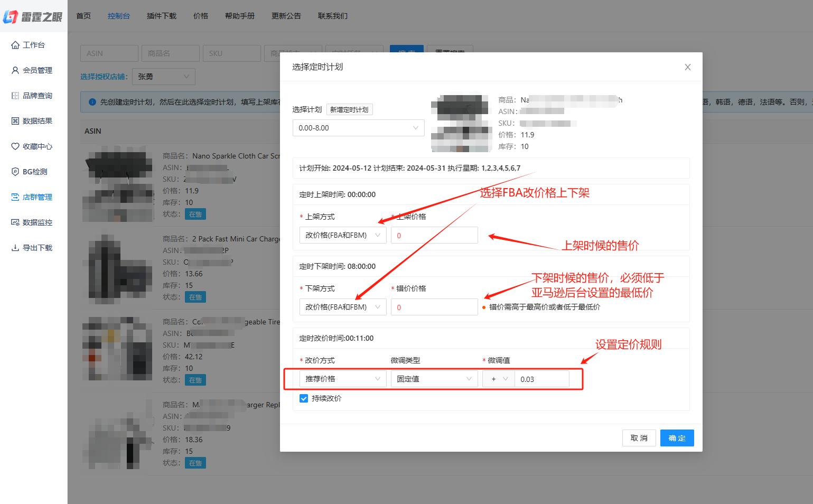The width and height of the screenshot is (813, 504).
Task: Open the 数据结果 sidebar icon
Action: [x=15, y=121]
